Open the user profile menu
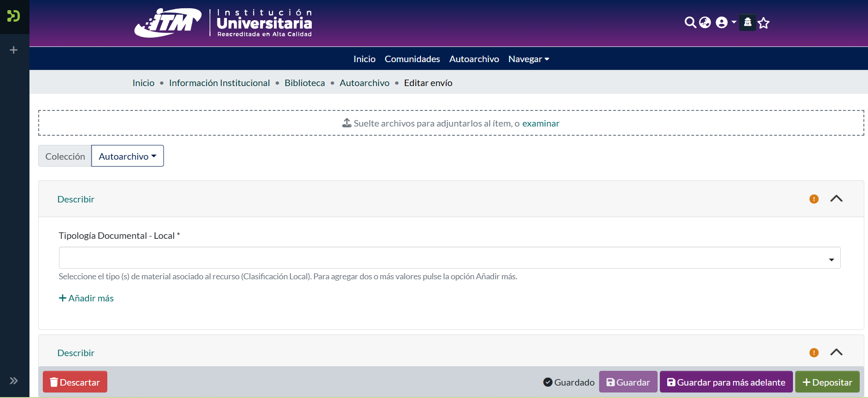Screen dimensions: 868x398 click(725, 23)
